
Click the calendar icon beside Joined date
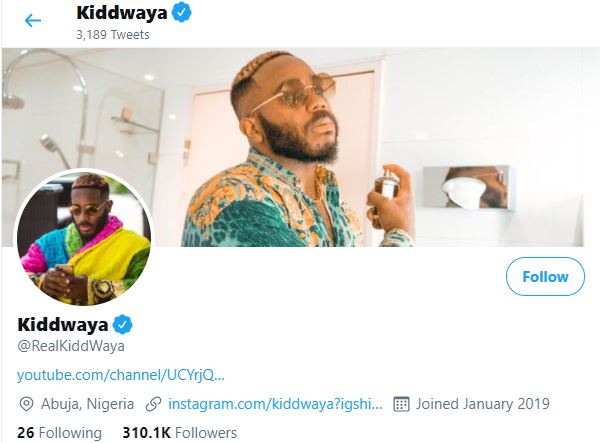tap(401, 404)
